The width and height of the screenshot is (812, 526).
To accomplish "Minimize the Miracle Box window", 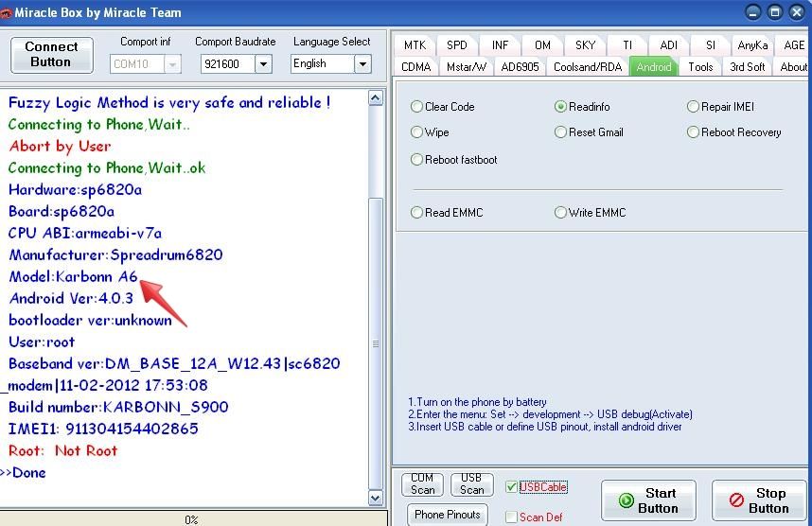I will (753, 12).
